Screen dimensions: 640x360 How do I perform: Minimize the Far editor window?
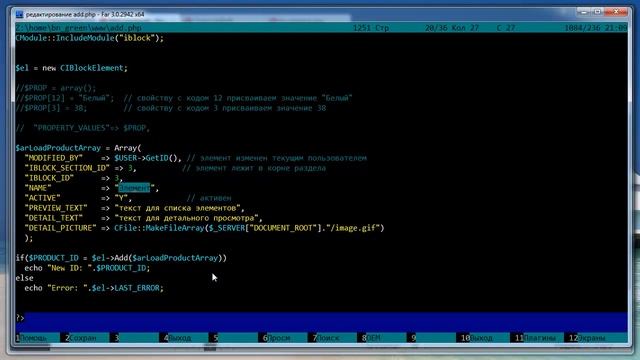584,12
